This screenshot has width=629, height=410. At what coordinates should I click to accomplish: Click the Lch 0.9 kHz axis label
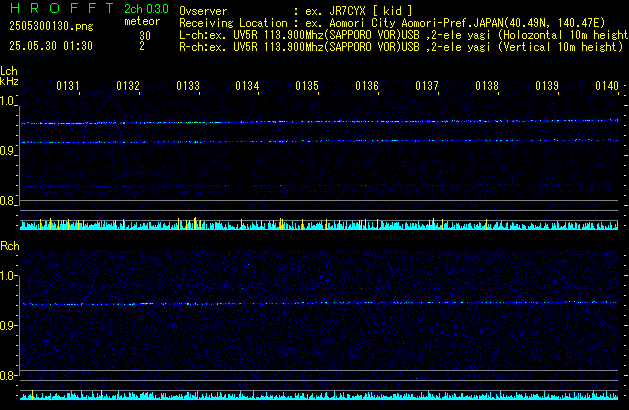click(x=7, y=151)
